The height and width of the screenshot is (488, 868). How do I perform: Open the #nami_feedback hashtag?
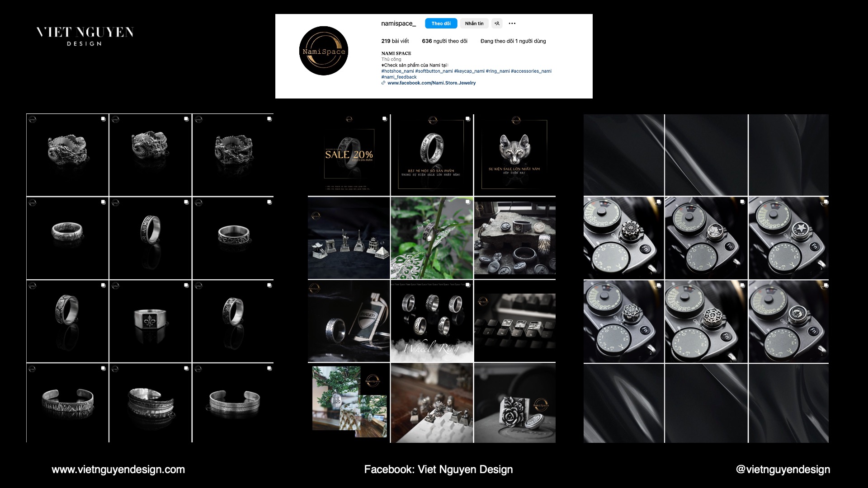coord(399,77)
